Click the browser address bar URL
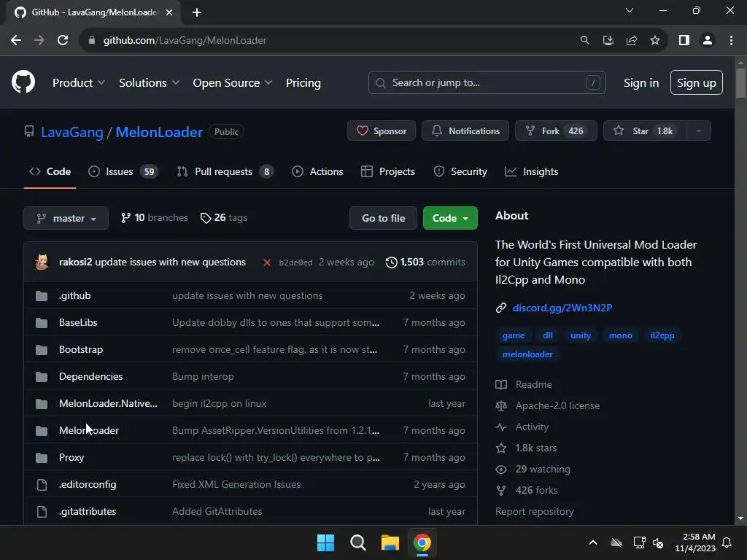Screen dimensions: 747x560 pyautogui.click(x=185, y=41)
